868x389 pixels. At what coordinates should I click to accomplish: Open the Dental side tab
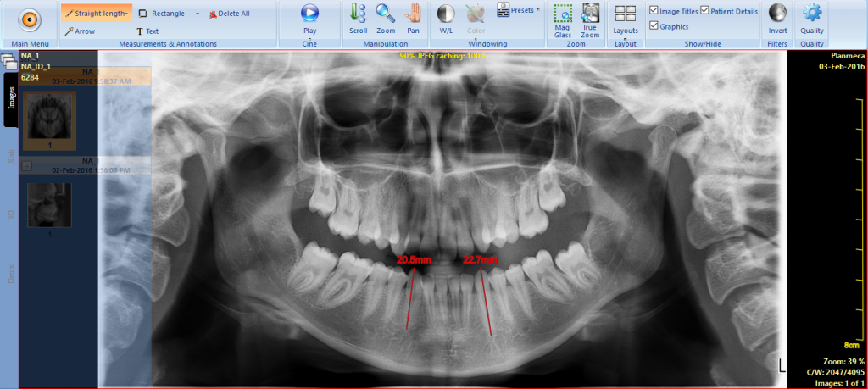(10, 273)
